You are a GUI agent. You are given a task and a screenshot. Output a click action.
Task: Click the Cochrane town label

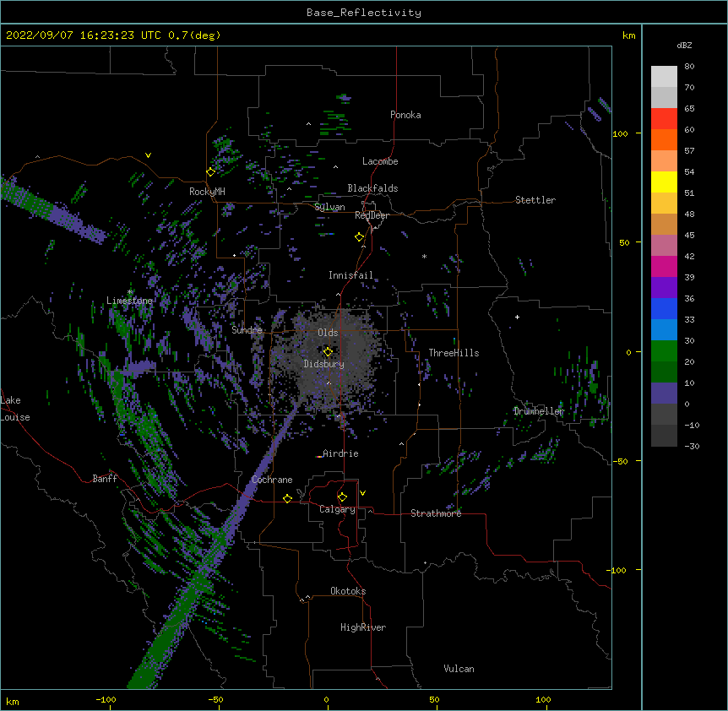pos(272,480)
